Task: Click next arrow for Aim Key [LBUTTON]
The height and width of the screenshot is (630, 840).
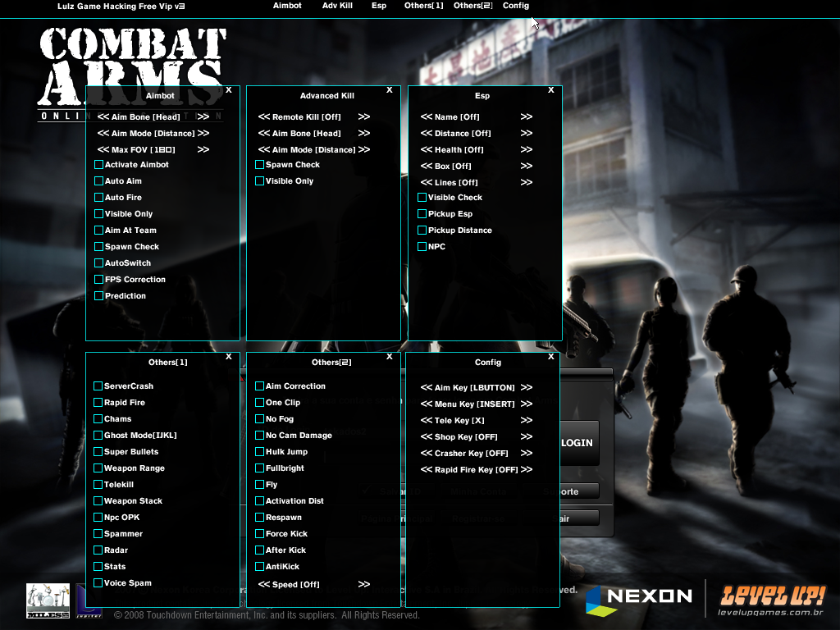Action: click(x=527, y=387)
